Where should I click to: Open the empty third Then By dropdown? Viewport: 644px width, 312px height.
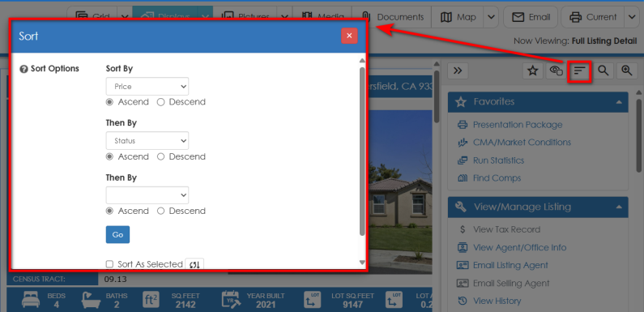click(147, 195)
